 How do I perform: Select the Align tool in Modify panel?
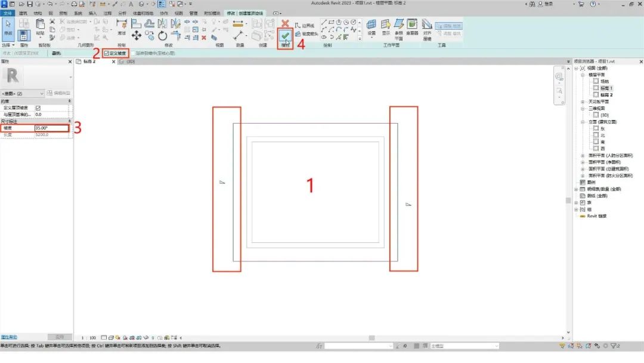pos(137,23)
